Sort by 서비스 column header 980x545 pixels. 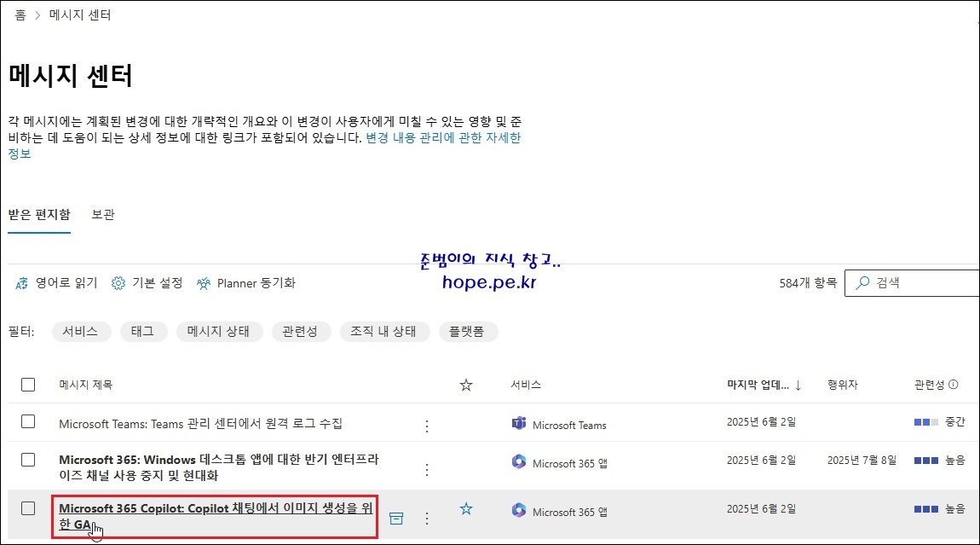[x=526, y=385]
